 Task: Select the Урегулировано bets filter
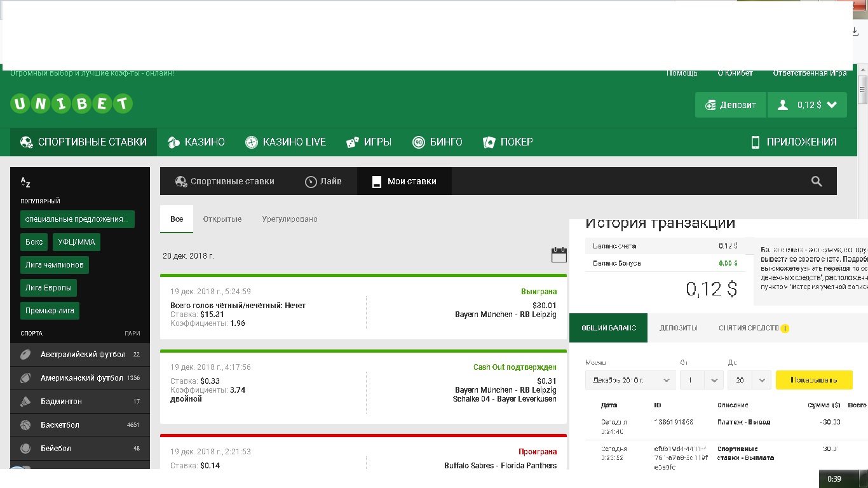(290, 219)
